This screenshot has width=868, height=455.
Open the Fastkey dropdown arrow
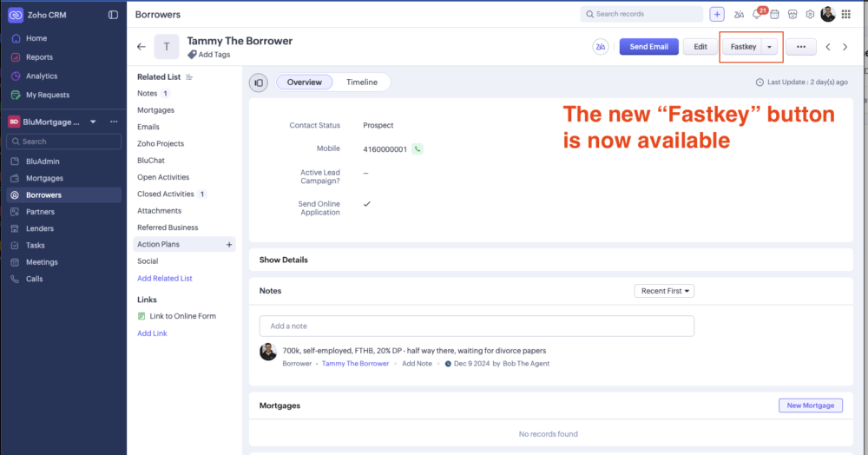coord(770,47)
